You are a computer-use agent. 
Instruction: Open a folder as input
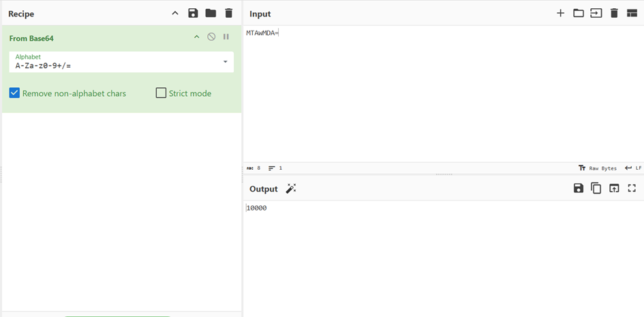click(x=578, y=13)
